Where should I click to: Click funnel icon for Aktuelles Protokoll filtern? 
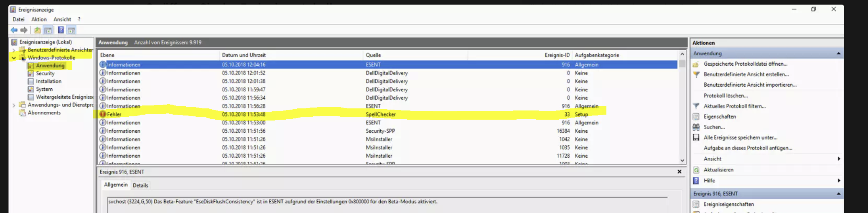tap(696, 106)
